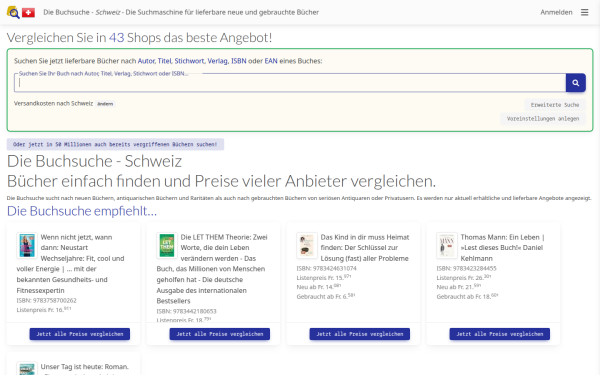Screen dimensions: 600x375
Task: Click the Autor search link
Action: coord(146,61)
